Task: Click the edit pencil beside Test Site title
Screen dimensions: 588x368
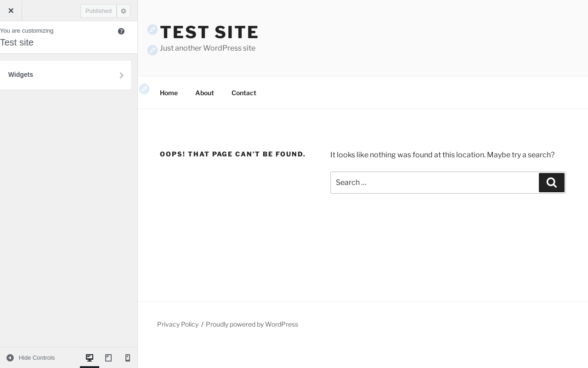Action: coord(153,29)
